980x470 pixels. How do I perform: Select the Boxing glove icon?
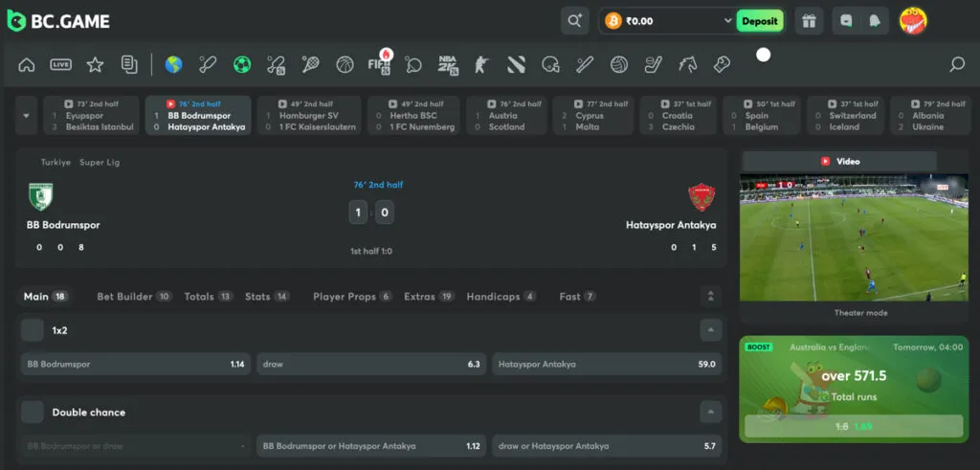pyautogui.click(x=722, y=64)
